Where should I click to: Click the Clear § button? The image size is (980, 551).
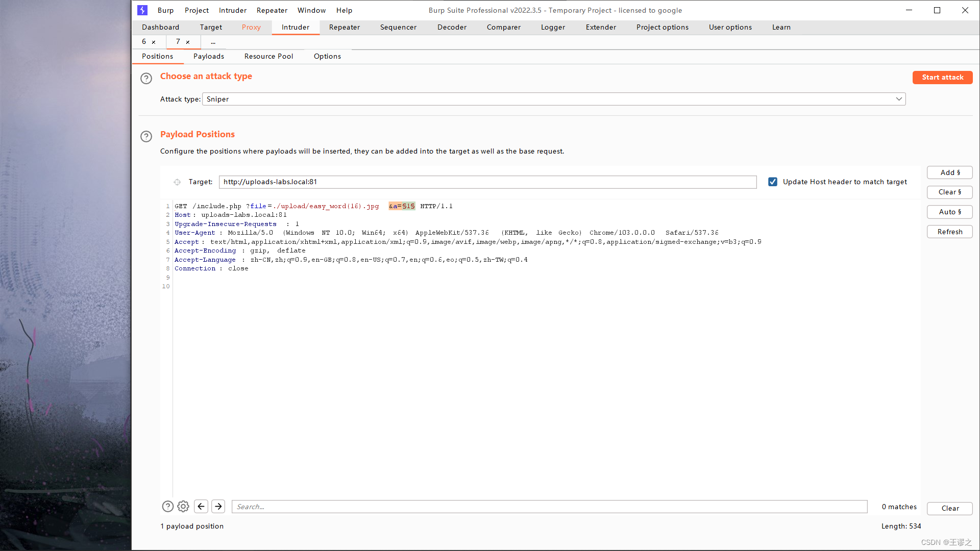point(950,192)
